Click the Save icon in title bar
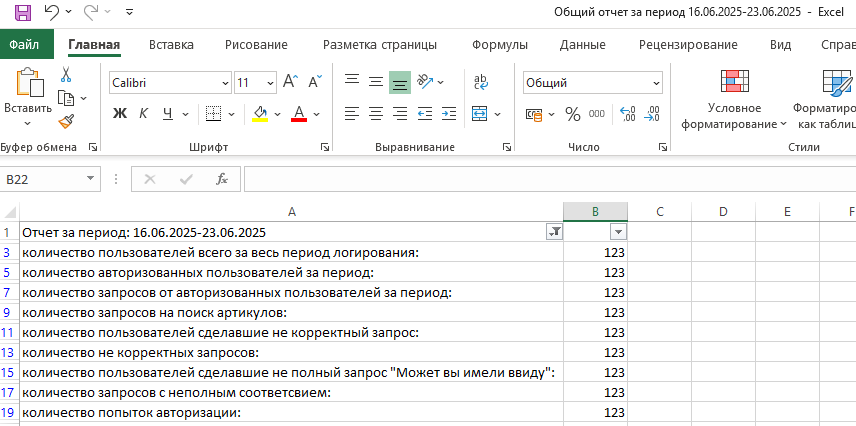856x426 pixels. (22, 12)
